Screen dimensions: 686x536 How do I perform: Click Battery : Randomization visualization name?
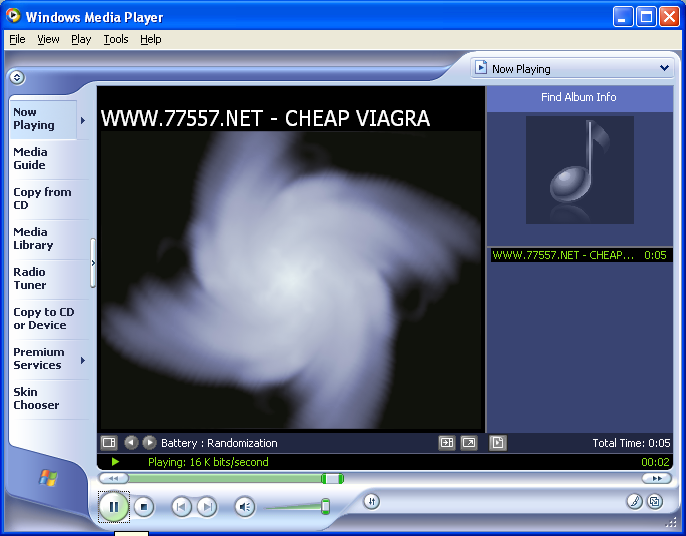point(219,443)
